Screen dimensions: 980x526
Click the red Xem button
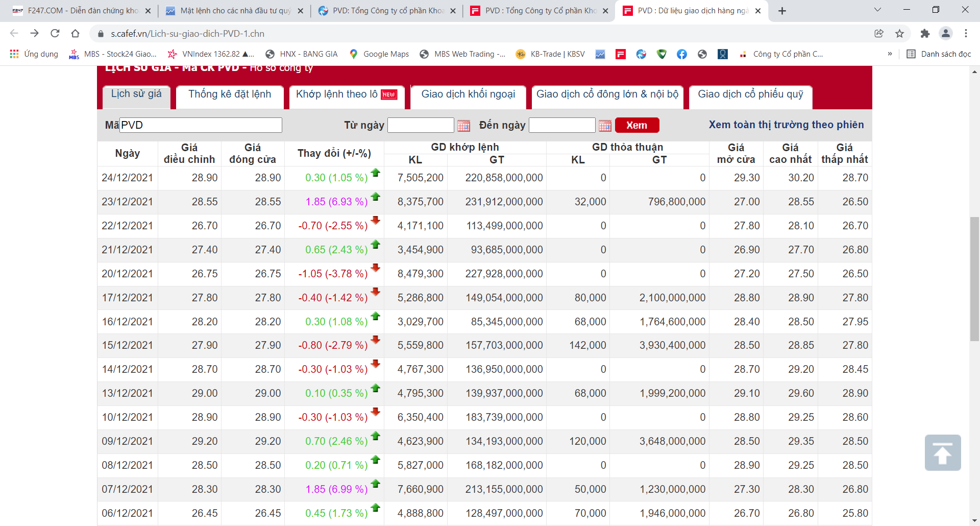point(637,125)
